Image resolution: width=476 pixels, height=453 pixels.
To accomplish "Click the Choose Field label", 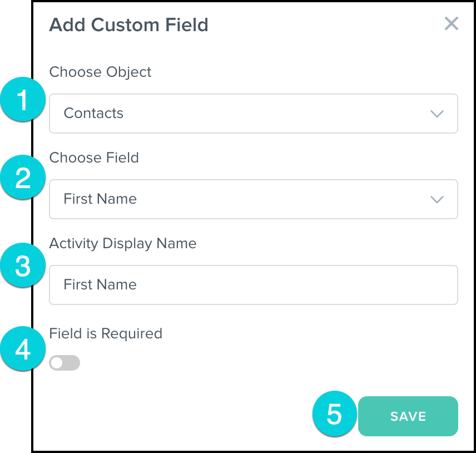I will tap(94, 158).
